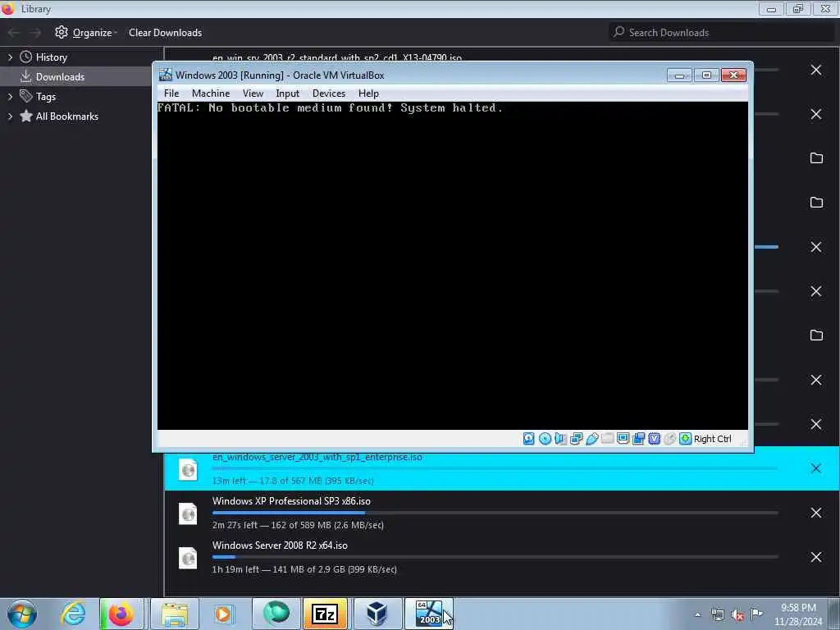This screenshot has width=840, height=630.
Task: Expand the History tree node
Action: (x=10, y=57)
